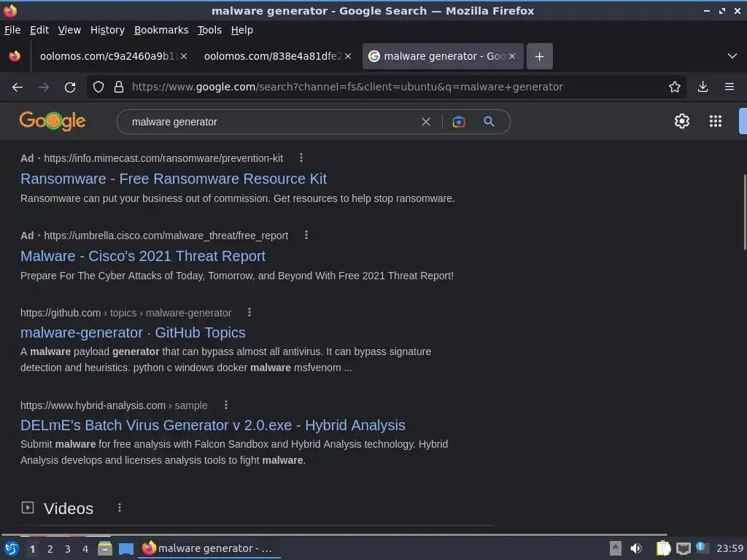This screenshot has height=560, width=747.
Task: Open the Firefox downloads panel
Action: click(x=703, y=87)
